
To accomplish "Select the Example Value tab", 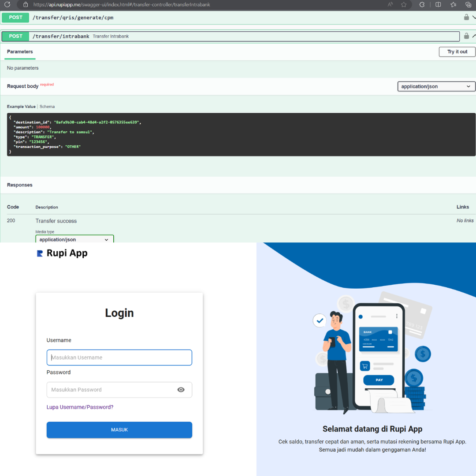I will 21,106.
